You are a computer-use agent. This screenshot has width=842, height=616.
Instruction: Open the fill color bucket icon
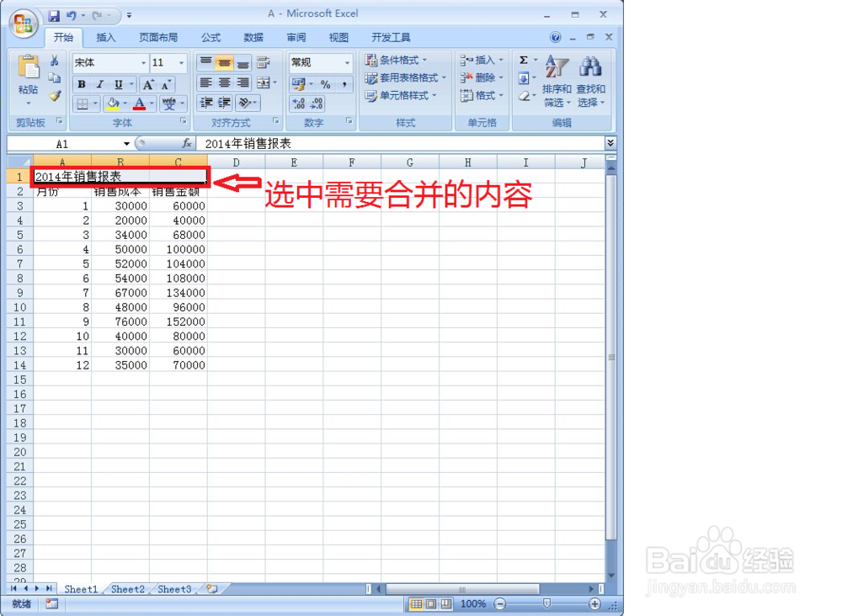point(112,103)
